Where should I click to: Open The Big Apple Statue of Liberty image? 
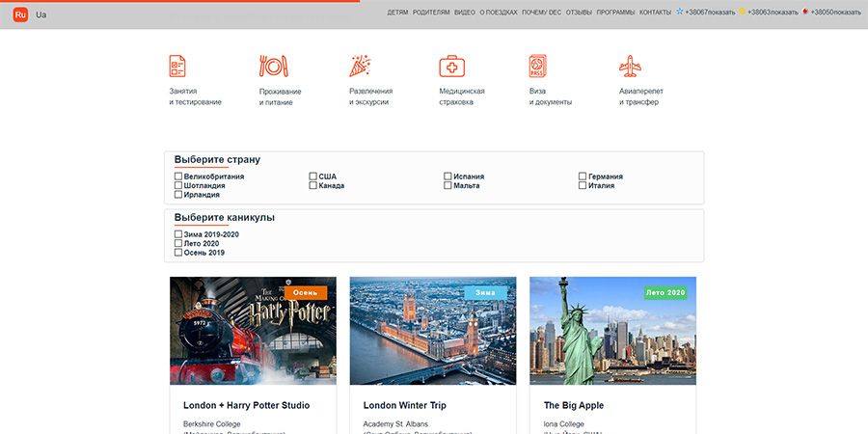(x=612, y=331)
